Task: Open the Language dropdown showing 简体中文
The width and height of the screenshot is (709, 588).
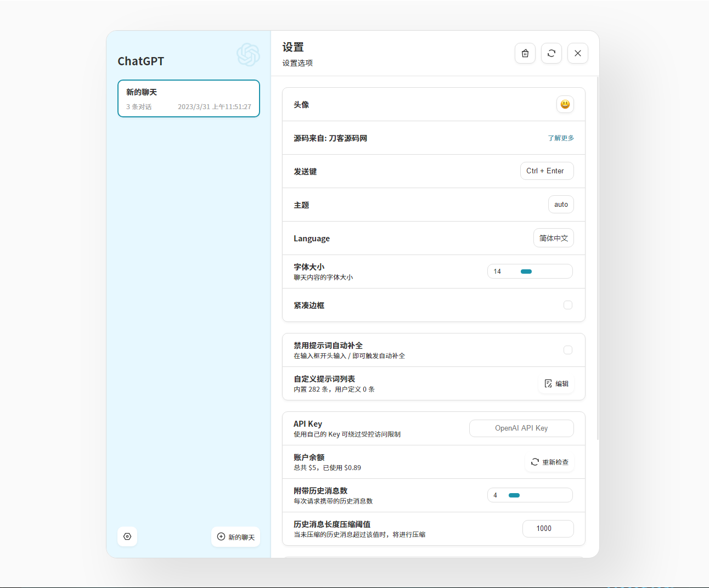Action: point(553,238)
